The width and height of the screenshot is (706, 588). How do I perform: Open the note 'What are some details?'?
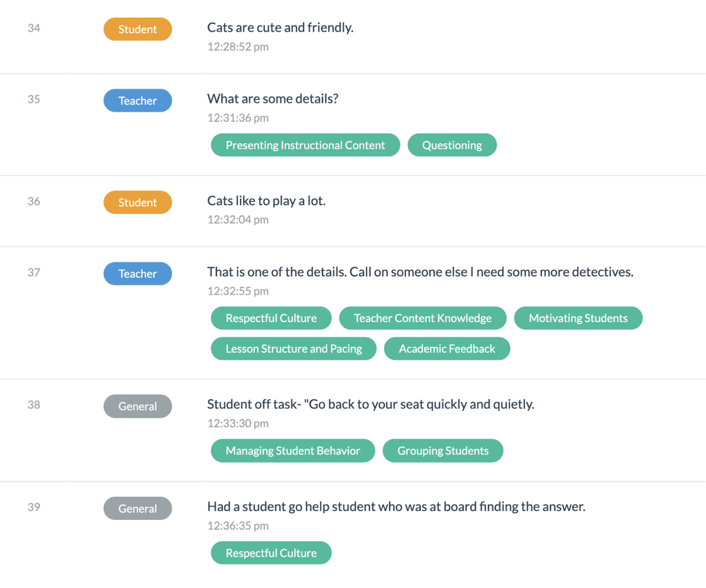pyautogui.click(x=273, y=99)
